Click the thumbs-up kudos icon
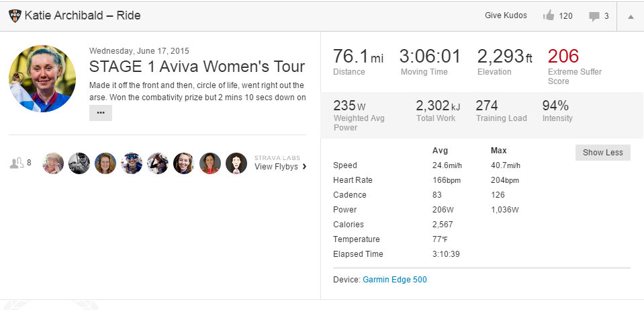This screenshot has height=310, width=644. (x=549, y=15)
